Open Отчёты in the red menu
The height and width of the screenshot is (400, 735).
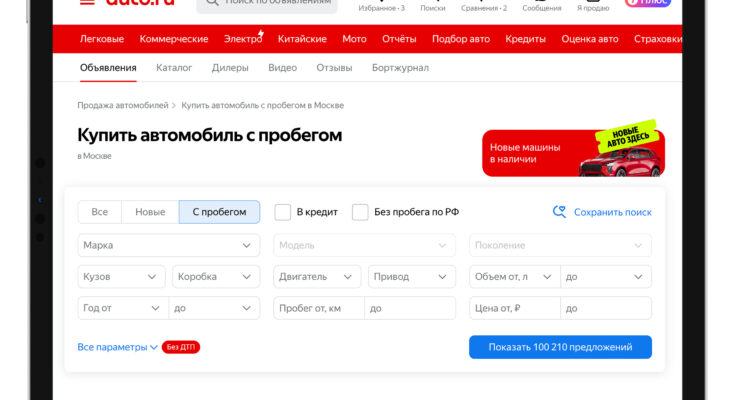(x=399, y=39)
